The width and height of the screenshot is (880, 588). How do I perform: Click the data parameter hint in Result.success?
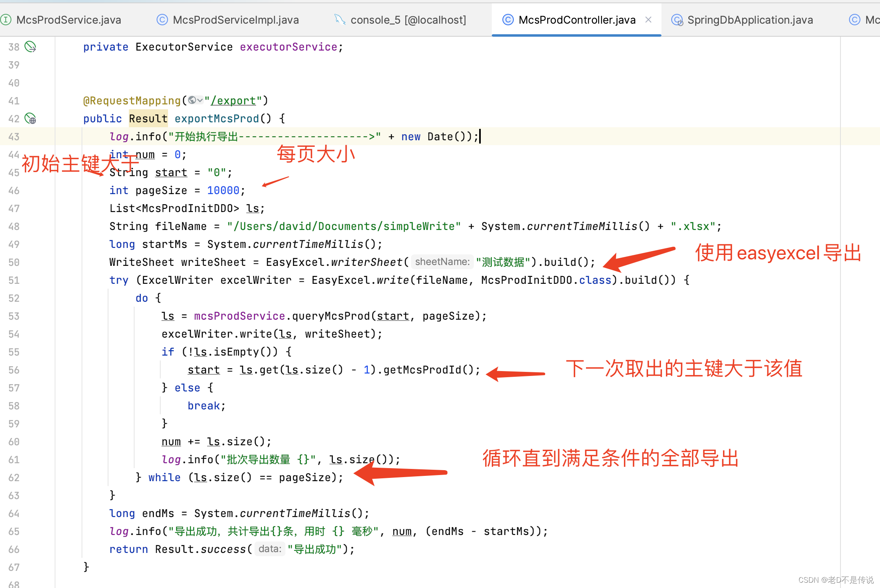[270, 549]
